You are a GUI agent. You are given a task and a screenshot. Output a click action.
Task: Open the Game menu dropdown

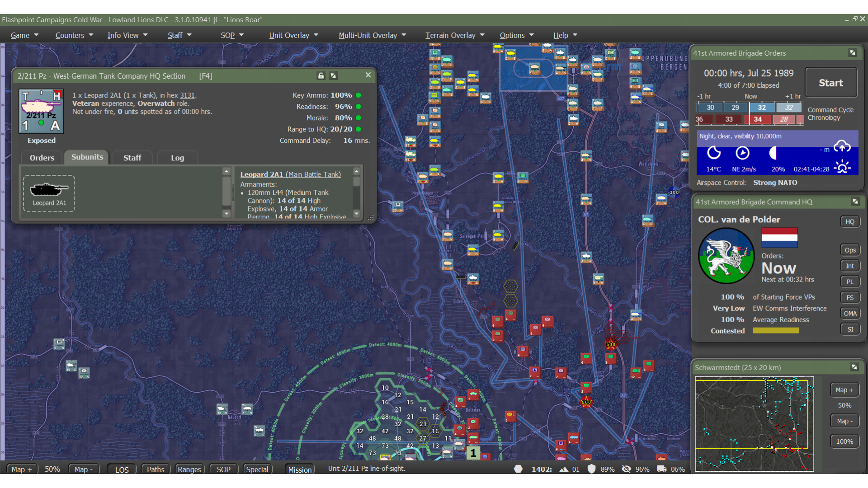(x=24, y=35)
